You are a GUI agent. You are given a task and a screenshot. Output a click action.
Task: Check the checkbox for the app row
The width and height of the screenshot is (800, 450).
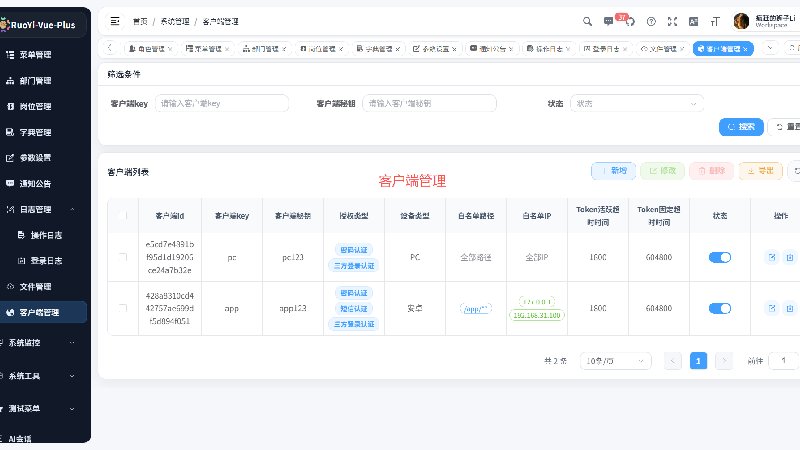(x=123, y=308)
